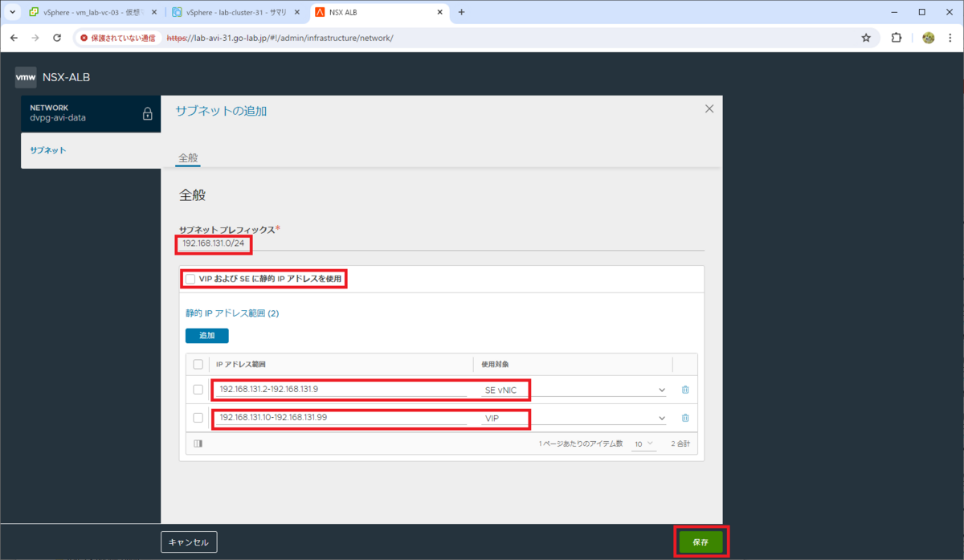Viewport: 964px width, 560px height.
Task: Select the NSX ALB browser tab
Action: pos(378,12)
